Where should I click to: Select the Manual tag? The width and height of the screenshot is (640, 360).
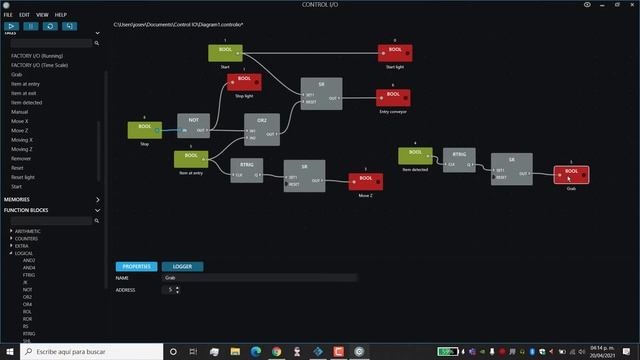(20, 112)
